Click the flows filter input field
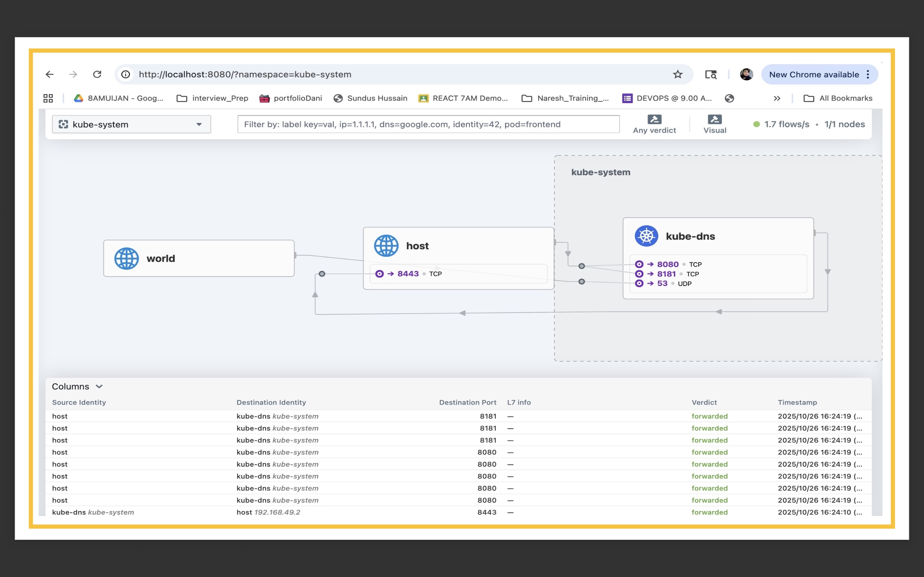 pyautogui.click(x=428, y=124)
